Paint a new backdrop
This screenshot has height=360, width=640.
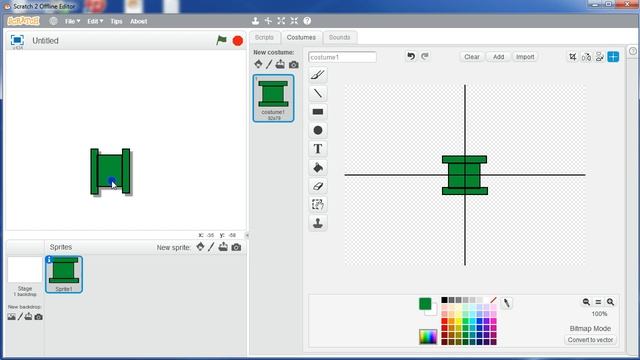[x=20, y=317]
